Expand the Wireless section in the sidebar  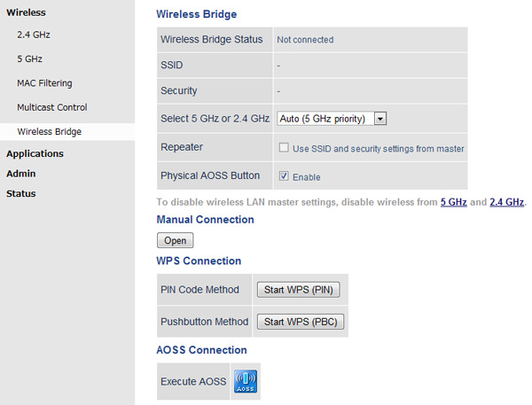(x=26, y=12)
